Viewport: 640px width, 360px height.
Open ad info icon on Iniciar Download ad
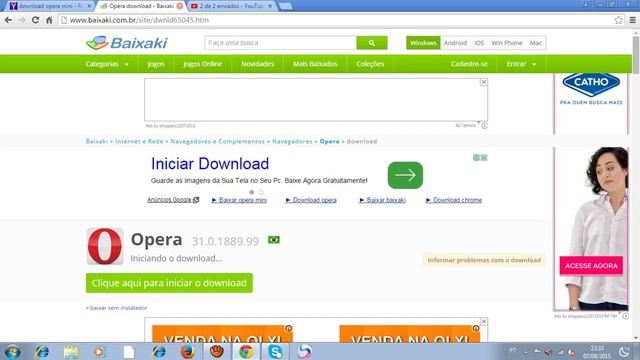[x=476, y=158]
